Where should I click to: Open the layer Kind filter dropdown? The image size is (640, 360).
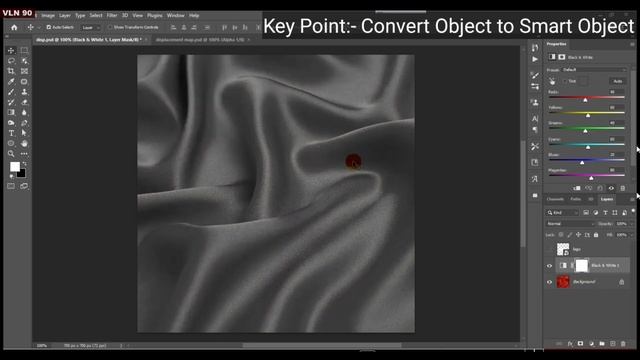562,213
